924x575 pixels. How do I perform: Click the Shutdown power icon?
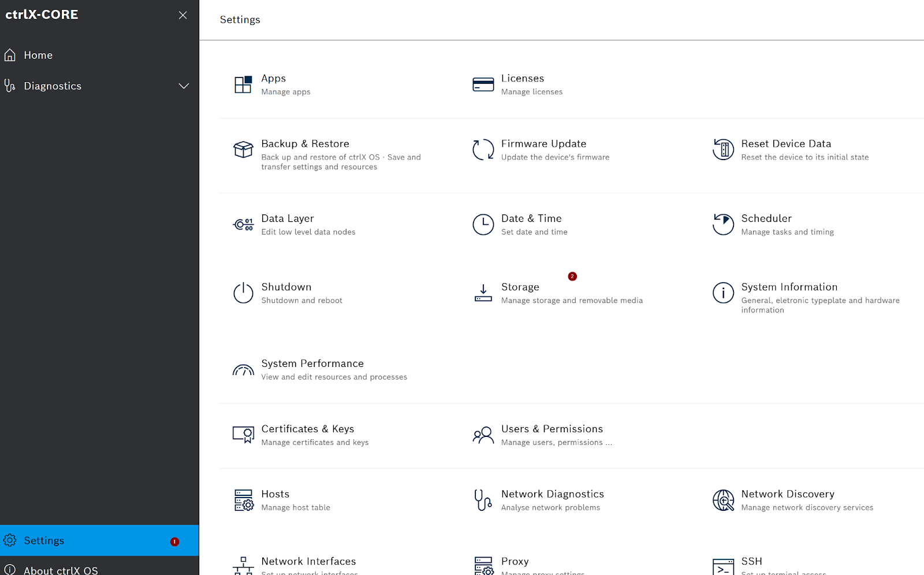243,293
